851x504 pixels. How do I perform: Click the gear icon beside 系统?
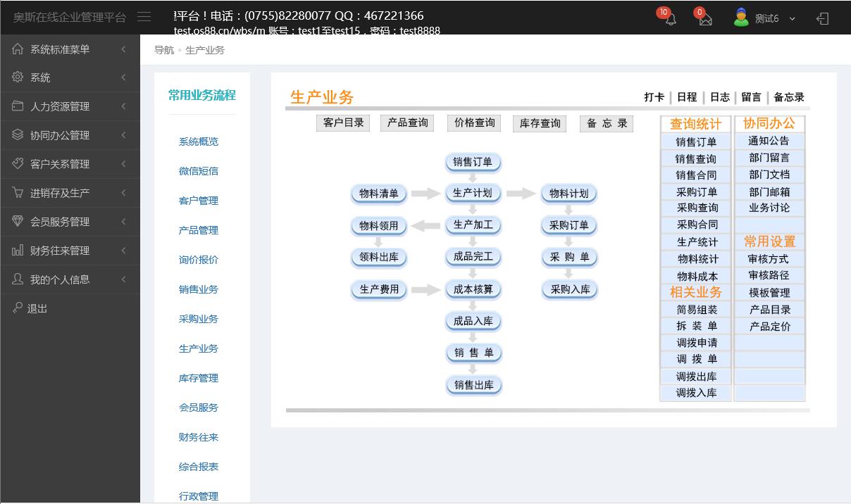pyautogui.click(x=18, y=77)
